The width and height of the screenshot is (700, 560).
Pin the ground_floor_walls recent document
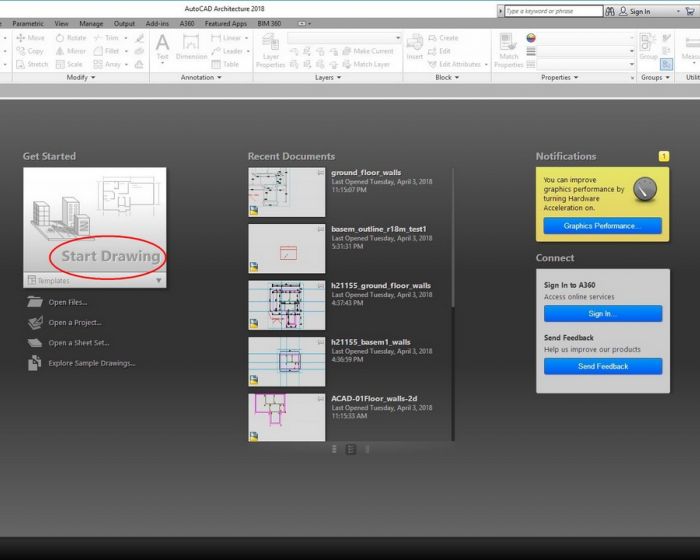point(321,172)
